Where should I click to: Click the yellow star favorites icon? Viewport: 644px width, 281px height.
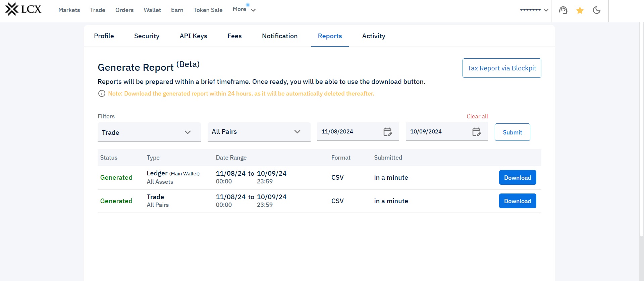point(580,11)
